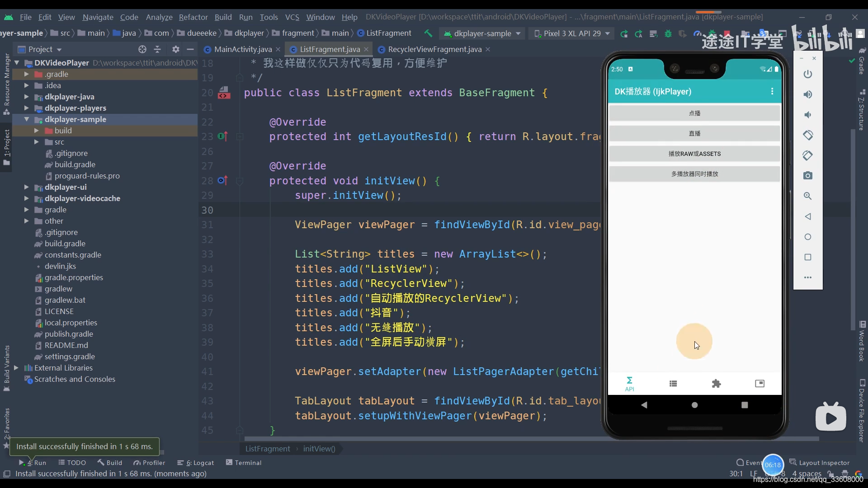Toggle the Layout Inspector panel
This screenshot has height=488, width=868.
(825, 462)
